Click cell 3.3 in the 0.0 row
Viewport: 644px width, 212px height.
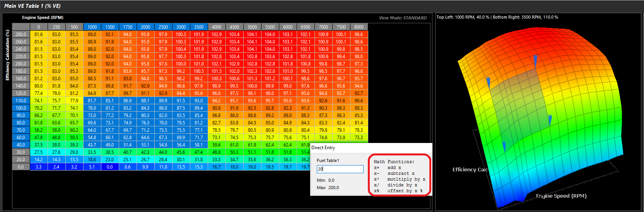(x=39, y=167)
